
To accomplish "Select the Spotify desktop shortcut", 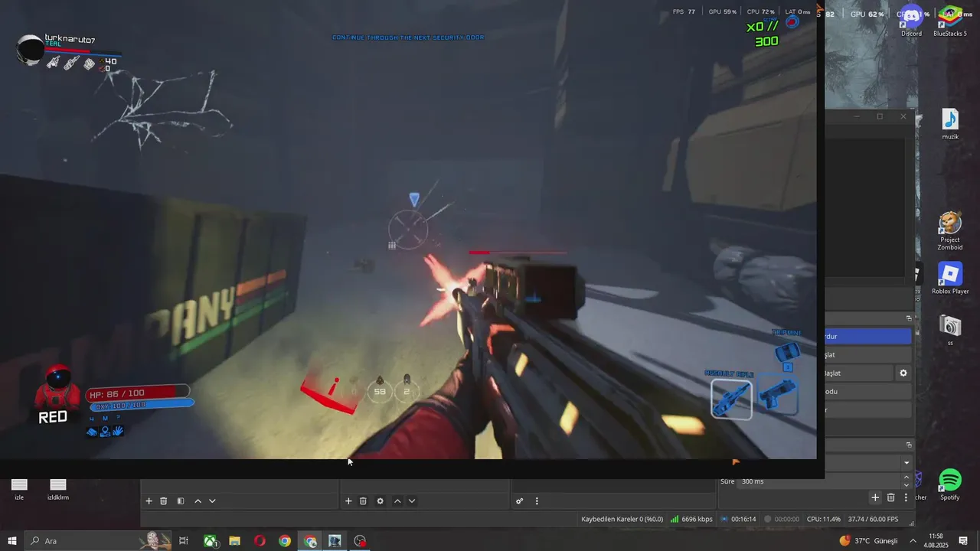I will point(950,485).
